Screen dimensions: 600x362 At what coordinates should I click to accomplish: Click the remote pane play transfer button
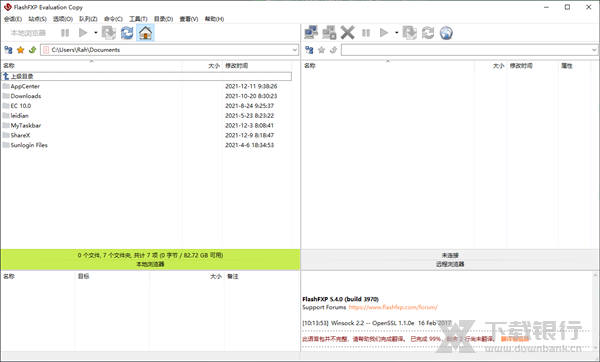click(x=383, y=33)
